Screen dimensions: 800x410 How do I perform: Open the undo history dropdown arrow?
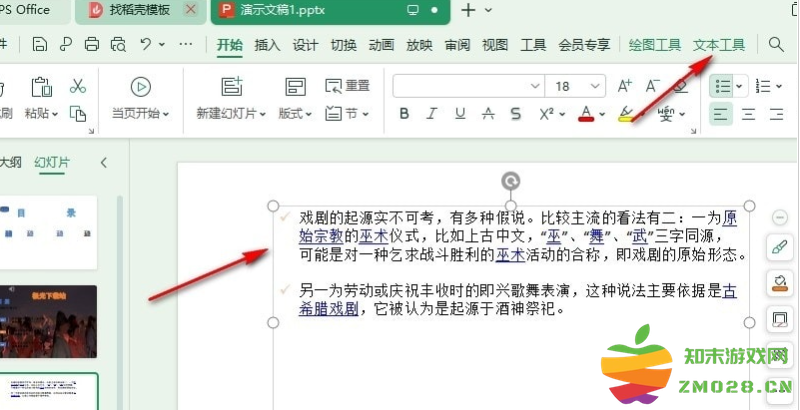tap(162, 44)
